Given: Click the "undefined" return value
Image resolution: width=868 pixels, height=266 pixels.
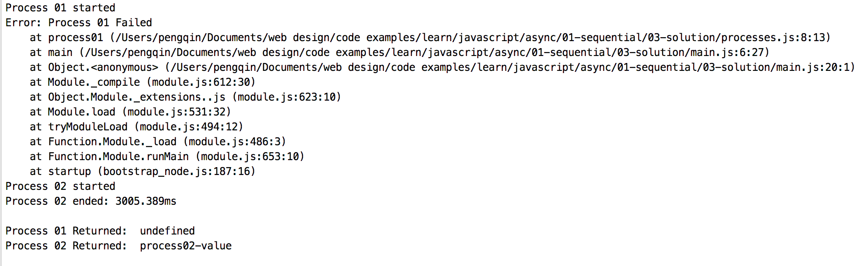Looking at the screenshot, I should [x=167, y=231].
